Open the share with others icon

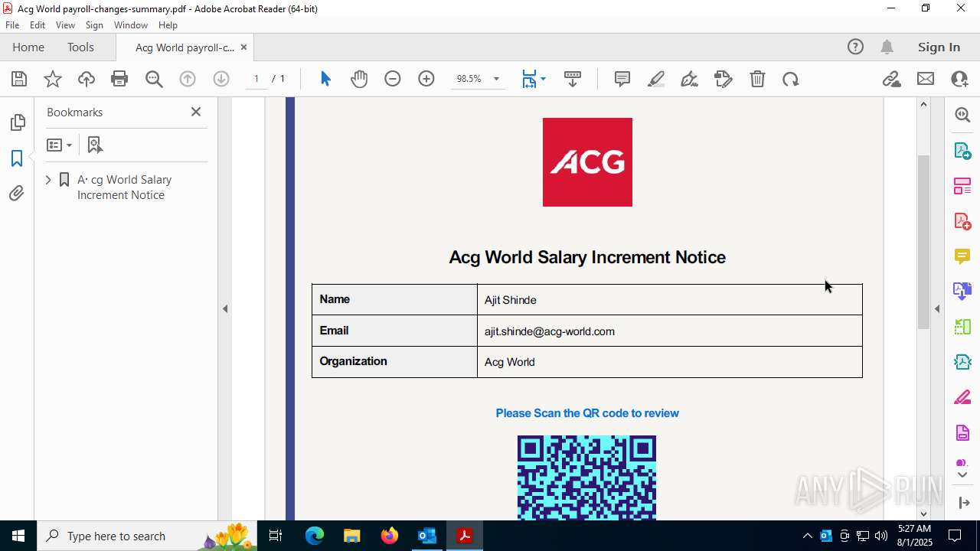pos(959,79)
